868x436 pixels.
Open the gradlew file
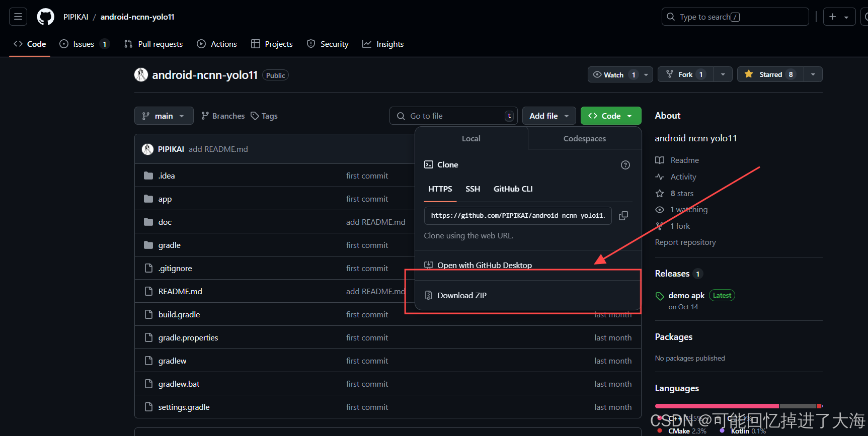[x=172, y=361]
